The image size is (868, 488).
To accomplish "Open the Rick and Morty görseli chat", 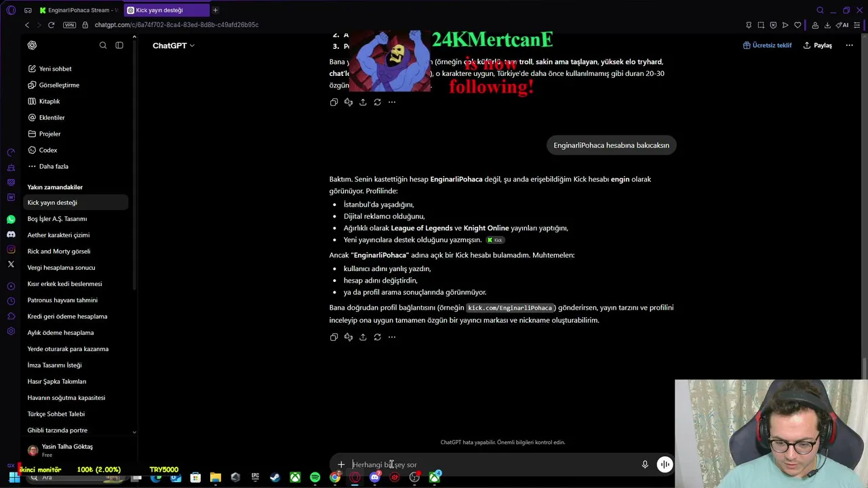I will pos(76,251).
